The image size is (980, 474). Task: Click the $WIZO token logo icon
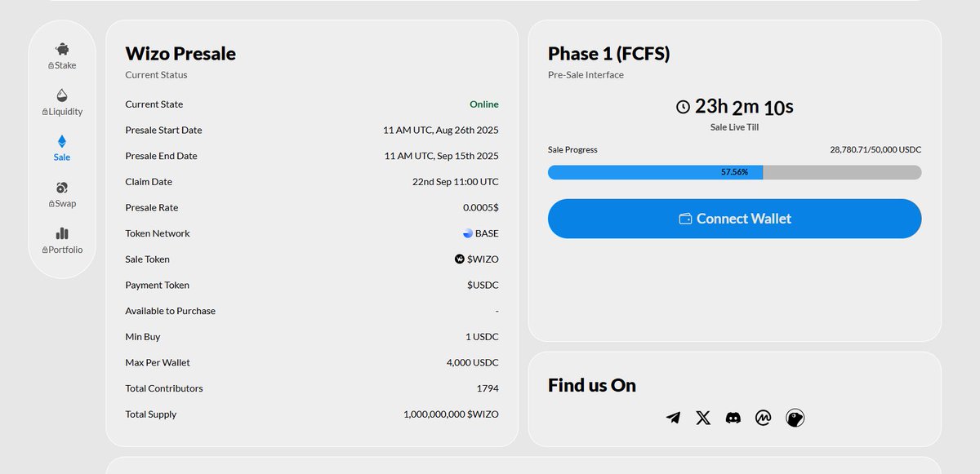point(460,259)
